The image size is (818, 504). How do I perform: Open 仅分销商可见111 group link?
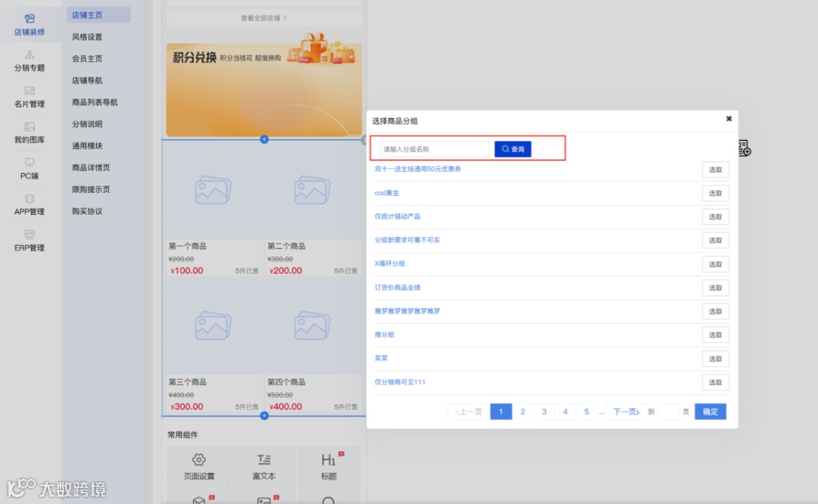point(400,381)
